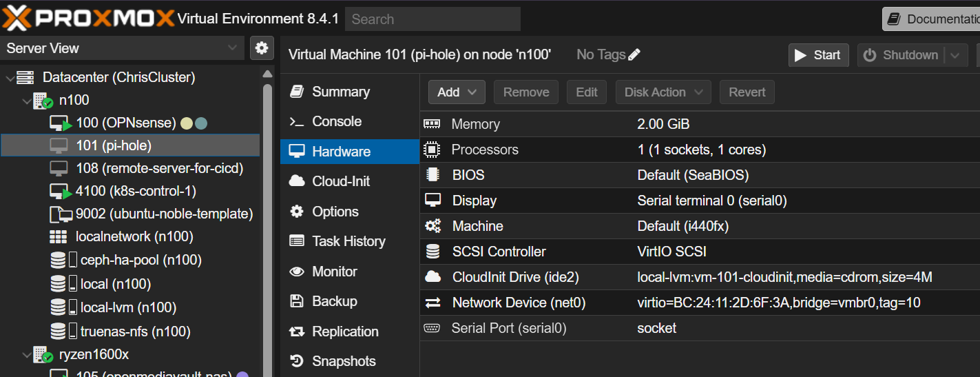
Task: Open the Documentation button
Action: tap(931, 19)
